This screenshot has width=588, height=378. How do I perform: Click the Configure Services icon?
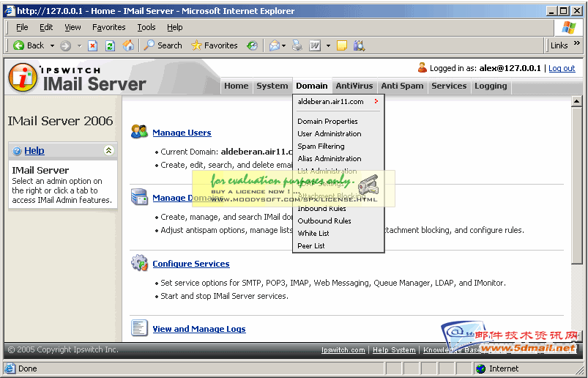pos(139,263)
